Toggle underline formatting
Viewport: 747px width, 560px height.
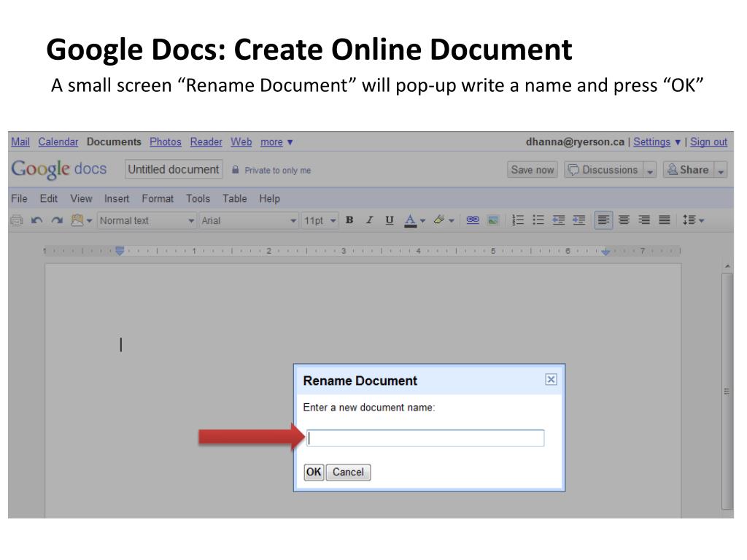pos(390,220)
